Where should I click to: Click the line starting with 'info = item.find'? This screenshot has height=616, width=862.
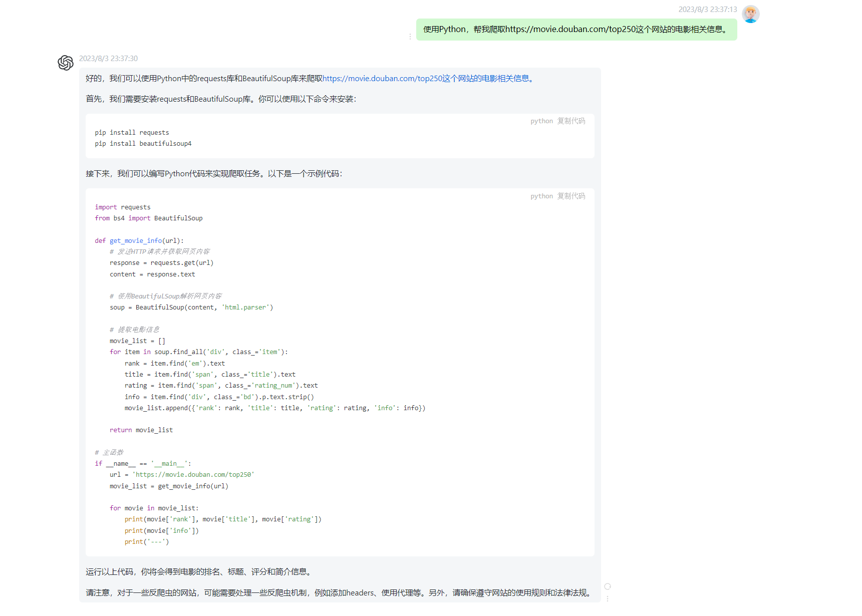[x=219, y=397]
